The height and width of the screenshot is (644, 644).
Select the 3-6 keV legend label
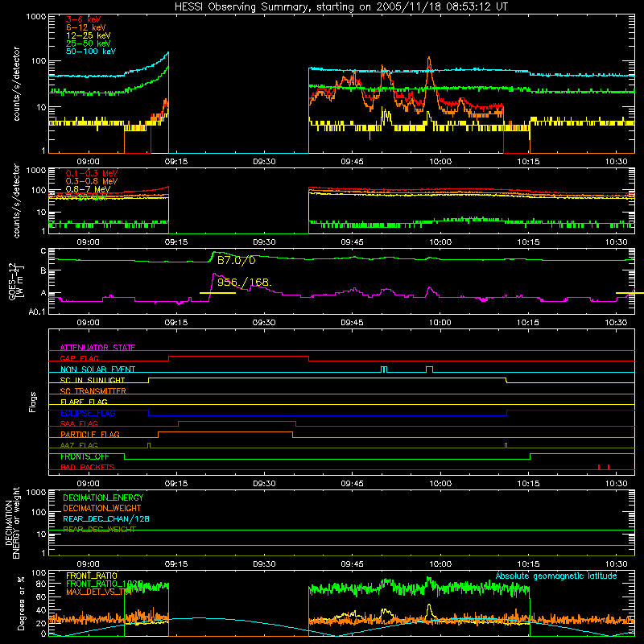[x=83, y=19]
